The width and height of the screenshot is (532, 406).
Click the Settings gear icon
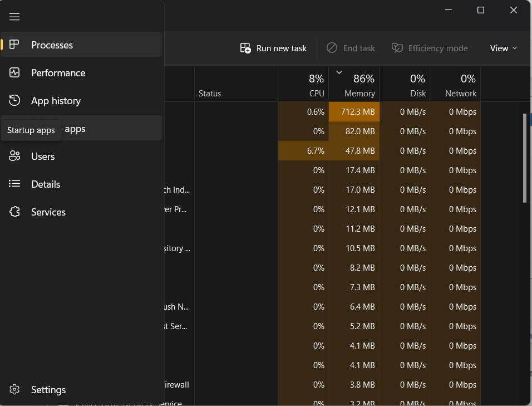(x=14, y=389)
